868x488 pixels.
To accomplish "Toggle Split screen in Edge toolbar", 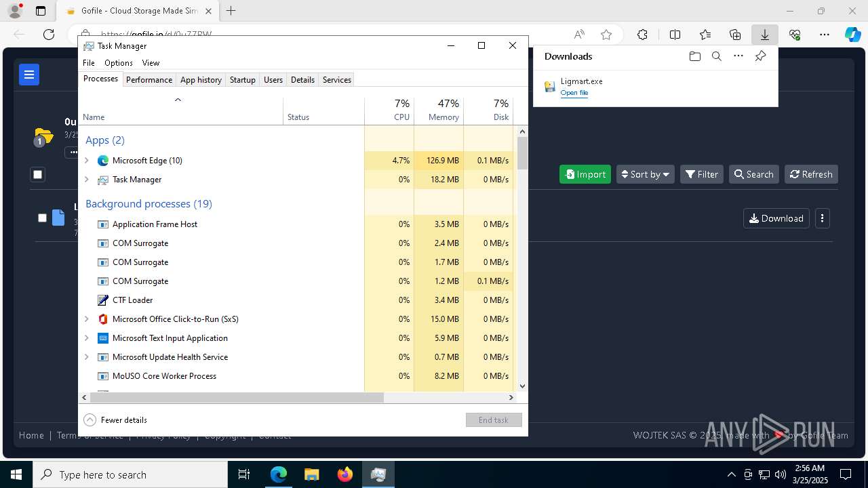I will pos(675,35).
